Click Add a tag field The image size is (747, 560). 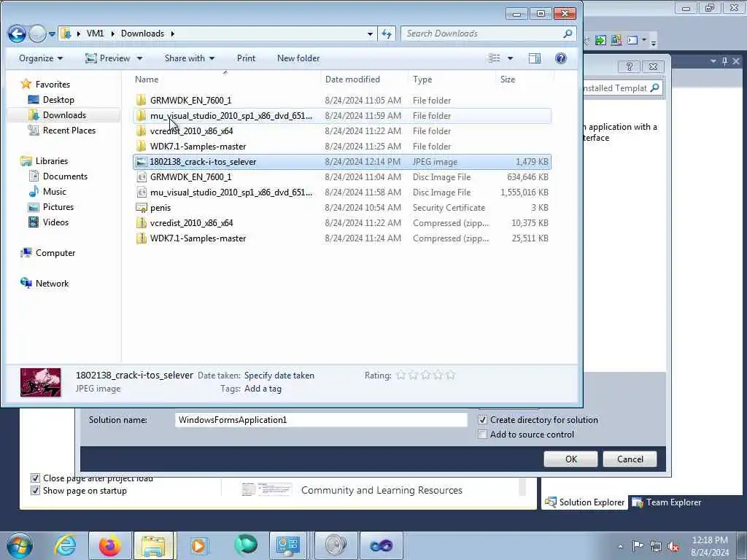click(x=263, y=389)
